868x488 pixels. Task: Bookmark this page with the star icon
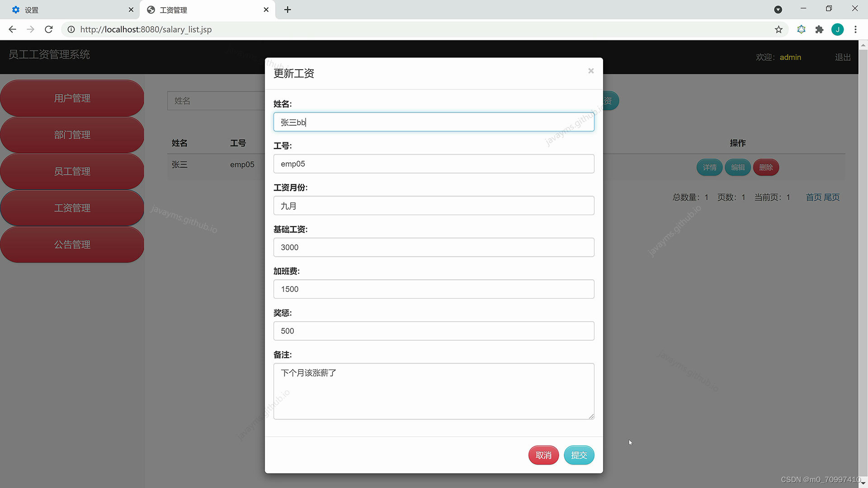click(x=778, y=29)
